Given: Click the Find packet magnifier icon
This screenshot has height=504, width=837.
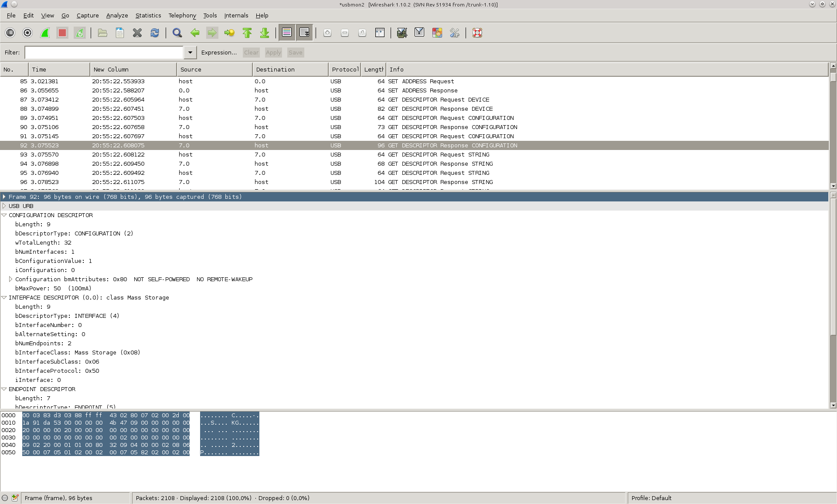Looking at the screenshot, I should click(177, 33).
